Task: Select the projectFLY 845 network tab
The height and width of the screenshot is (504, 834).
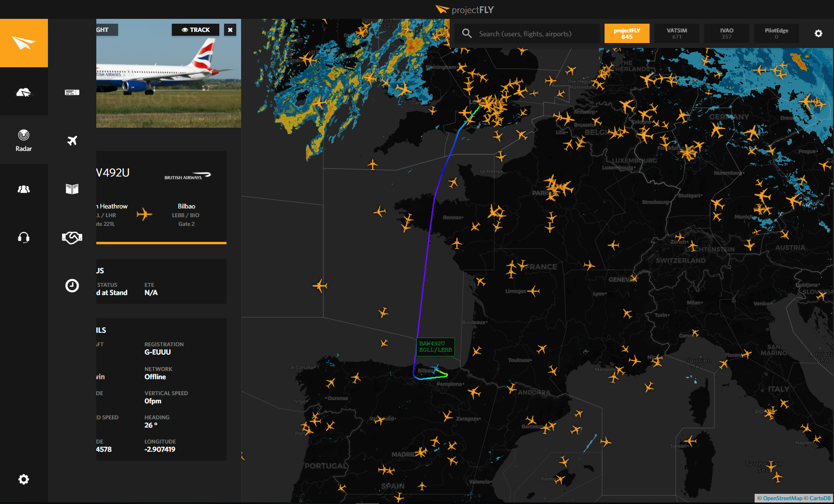Action: click(627, 33)
